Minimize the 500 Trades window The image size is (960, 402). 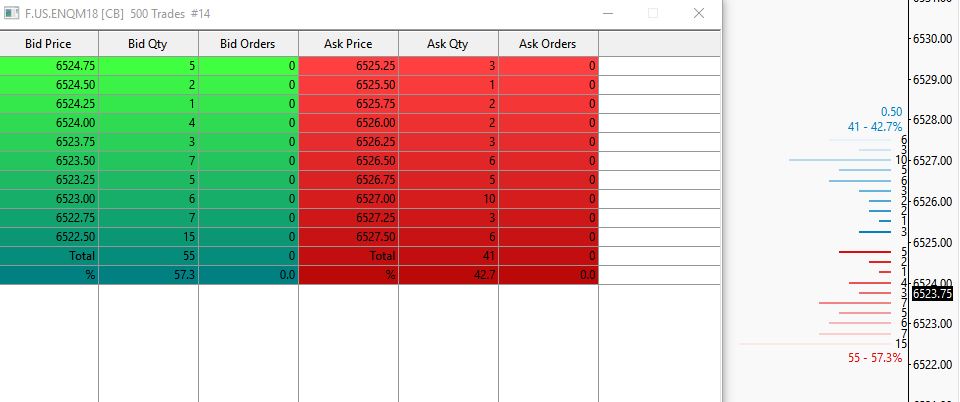[x=608, y=13]
